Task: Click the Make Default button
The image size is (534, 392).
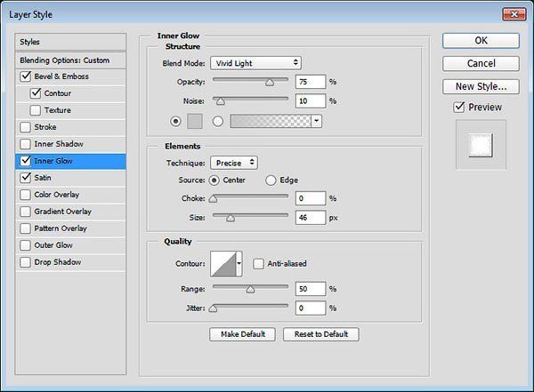Action: pyautogui.click(x=242, y=334)
